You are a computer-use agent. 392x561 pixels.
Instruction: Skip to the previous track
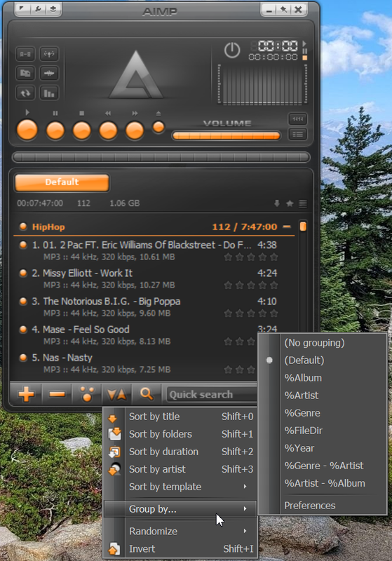[x=108, y=130]
